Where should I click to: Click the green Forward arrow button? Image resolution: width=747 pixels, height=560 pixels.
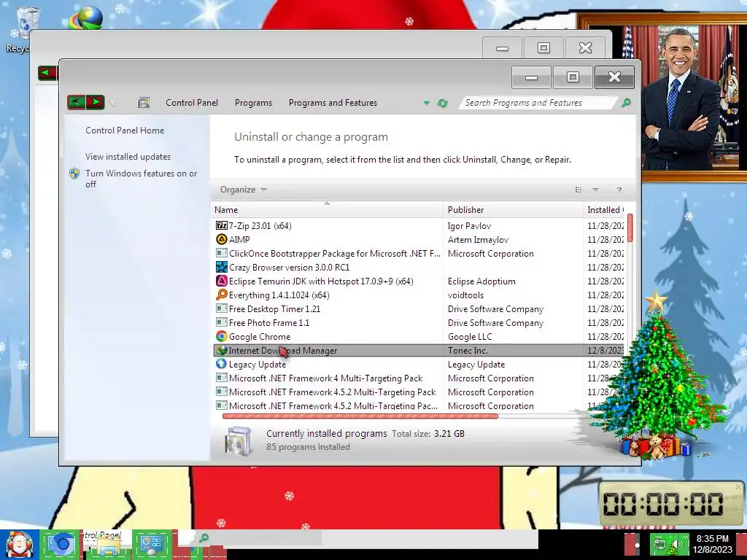tap(96, 102)
